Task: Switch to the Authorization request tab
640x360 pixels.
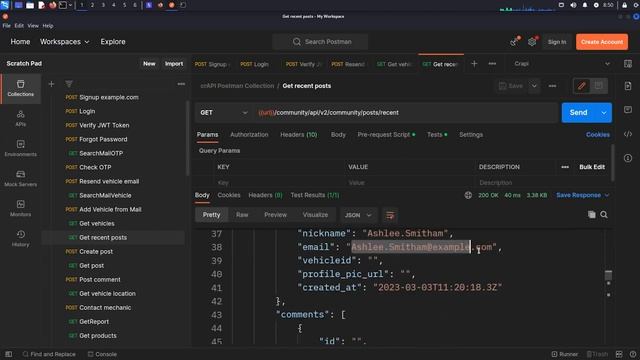Action: (249, 135)
